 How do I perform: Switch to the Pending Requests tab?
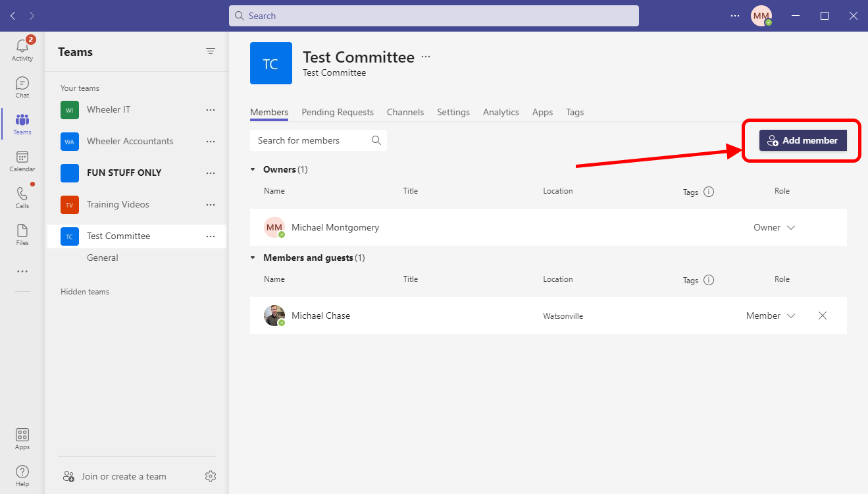(338, 112)
